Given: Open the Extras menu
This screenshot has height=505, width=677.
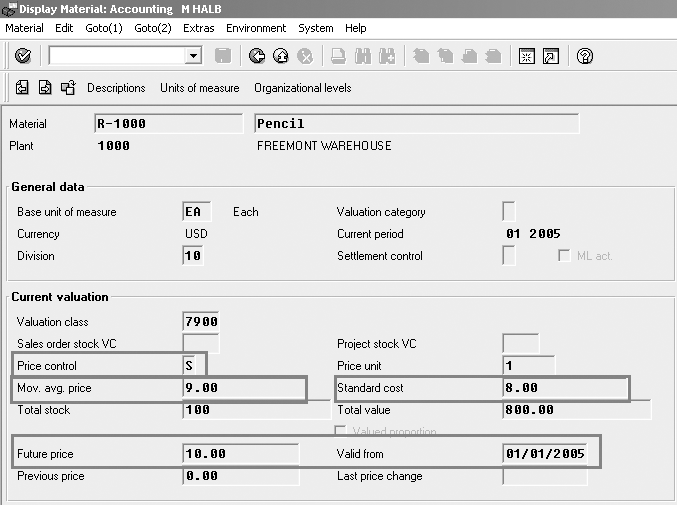Looking at the screenshot, I should (199, 28).
